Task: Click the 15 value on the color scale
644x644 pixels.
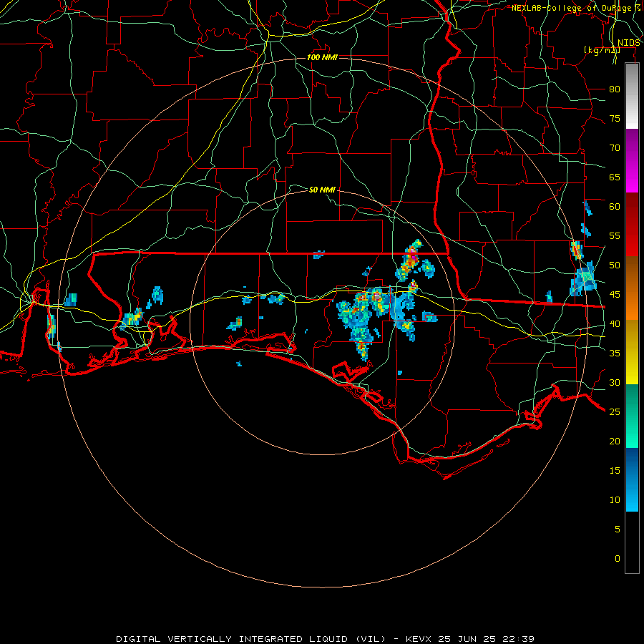Action: click(x=615, y=471)
